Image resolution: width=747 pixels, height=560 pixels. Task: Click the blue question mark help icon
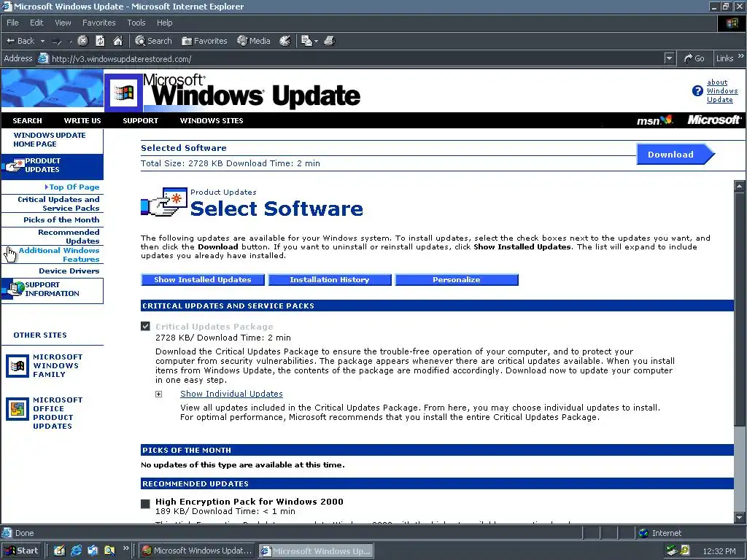click(697, 90)
